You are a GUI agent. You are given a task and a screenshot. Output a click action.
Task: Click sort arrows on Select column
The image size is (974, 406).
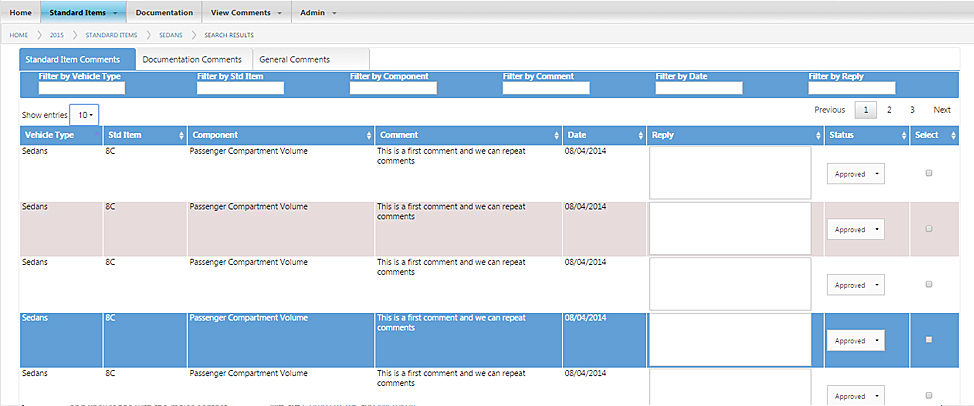tap(963, 135)
